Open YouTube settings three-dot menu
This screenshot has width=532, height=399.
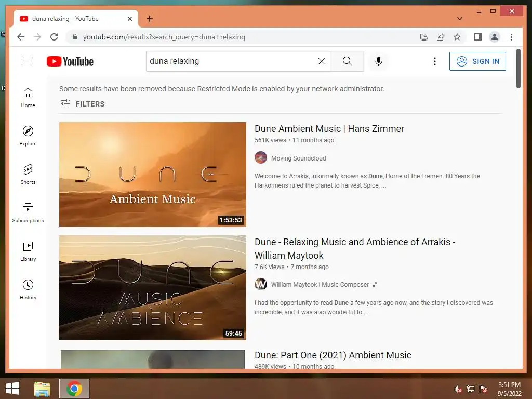click(435, 61)
